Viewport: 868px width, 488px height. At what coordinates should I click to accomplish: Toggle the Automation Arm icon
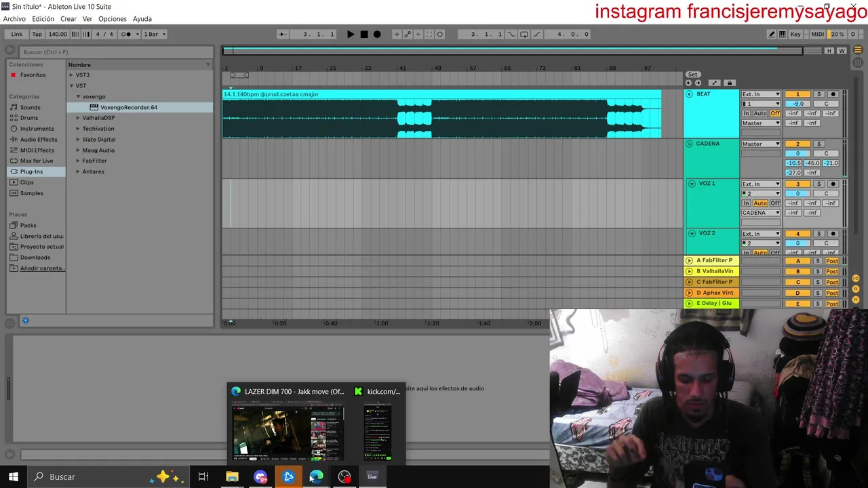click(408, 35)
